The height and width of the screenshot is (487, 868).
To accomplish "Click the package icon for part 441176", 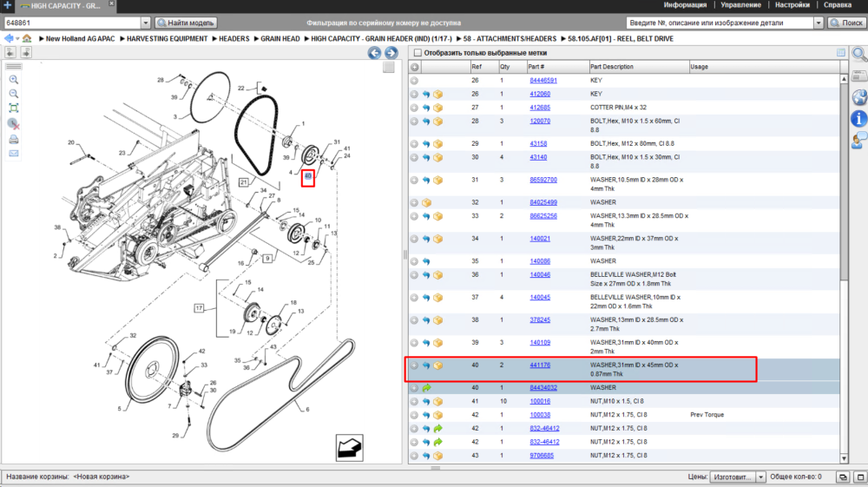I will tap(437, 365).
